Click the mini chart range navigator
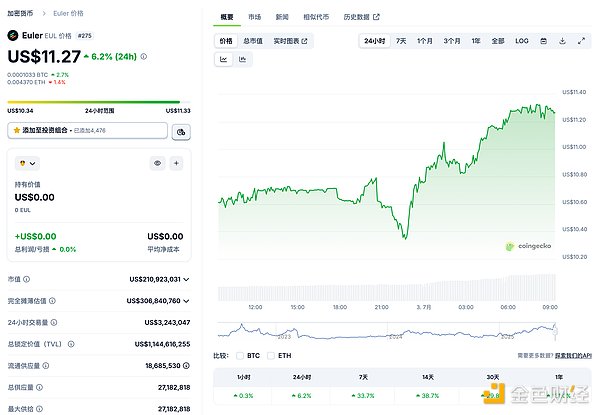The width and height of the screenshot is (600, 415). point(390,329)
